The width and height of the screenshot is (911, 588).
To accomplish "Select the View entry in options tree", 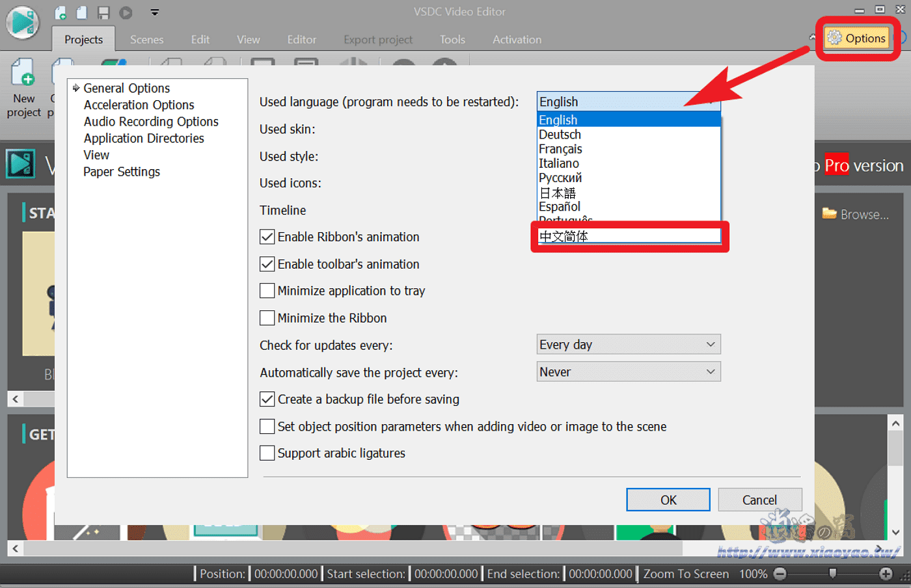I will 96,155.
